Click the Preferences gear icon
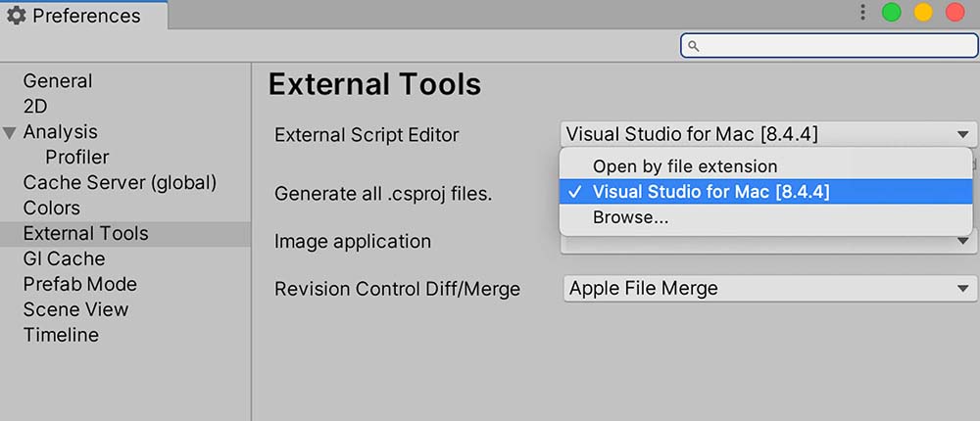Viewport: 980px width, 421px height. 17,16
